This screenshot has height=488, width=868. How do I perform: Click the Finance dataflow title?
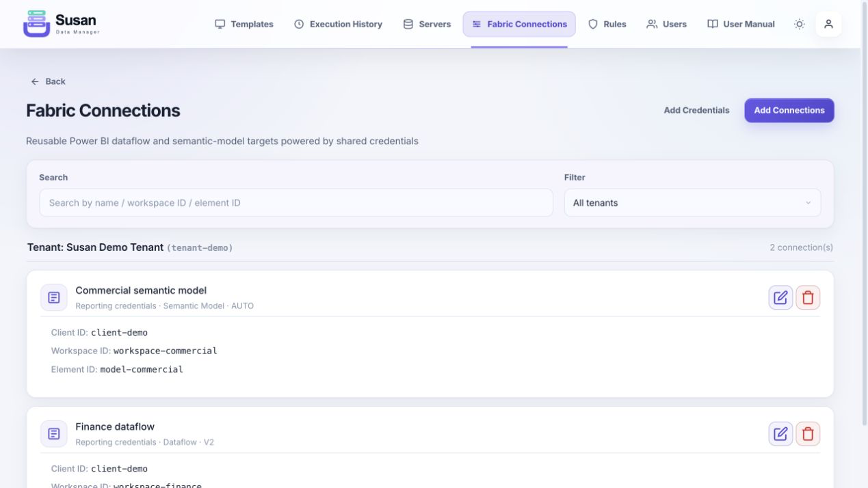click(x=115, y=426)
